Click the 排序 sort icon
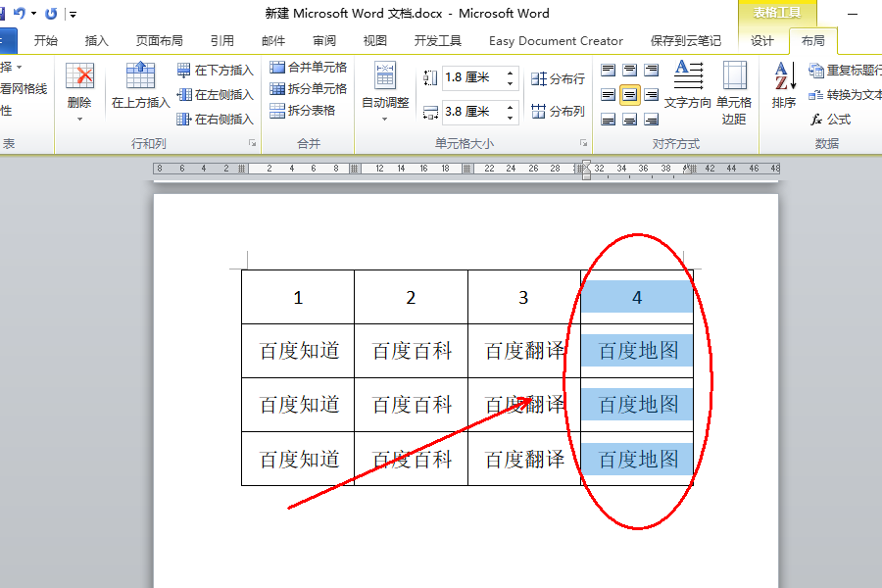 [784, 85]
